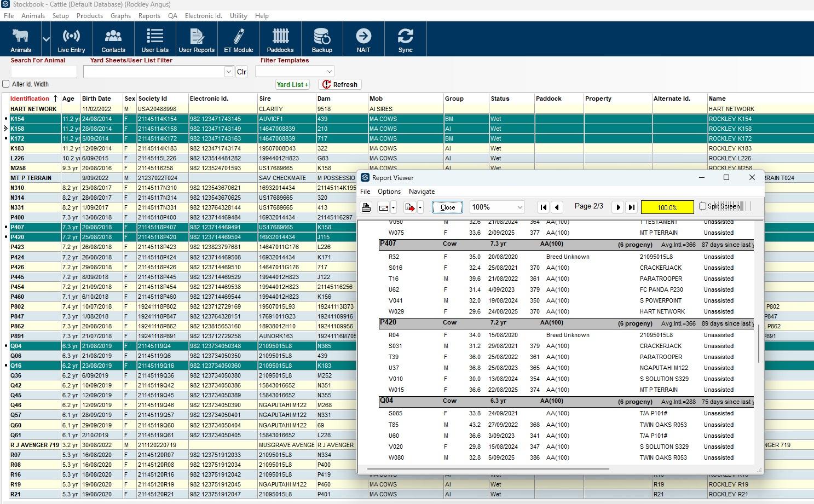The image size is (814, 504).
Task: Print report using the printer icon
Action: pyautogui.click(x=366, y=207)
